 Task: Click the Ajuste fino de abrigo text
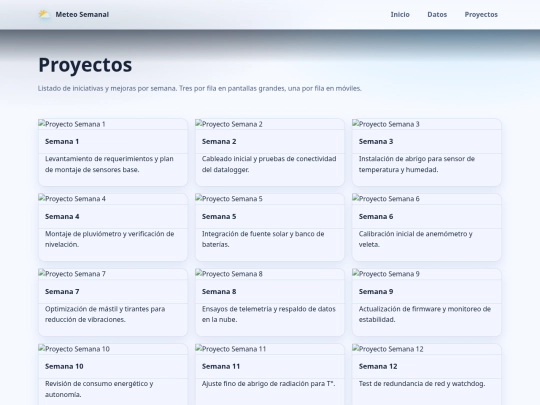(x=269, y=384)
